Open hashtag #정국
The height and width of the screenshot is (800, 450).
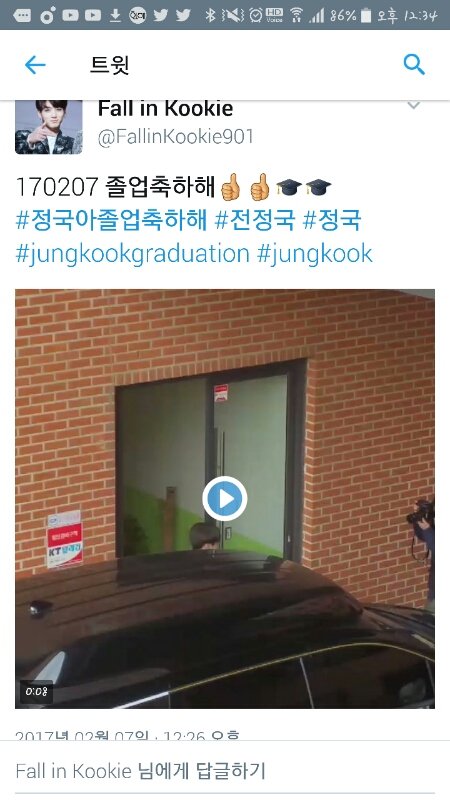(x=332, y=220)
